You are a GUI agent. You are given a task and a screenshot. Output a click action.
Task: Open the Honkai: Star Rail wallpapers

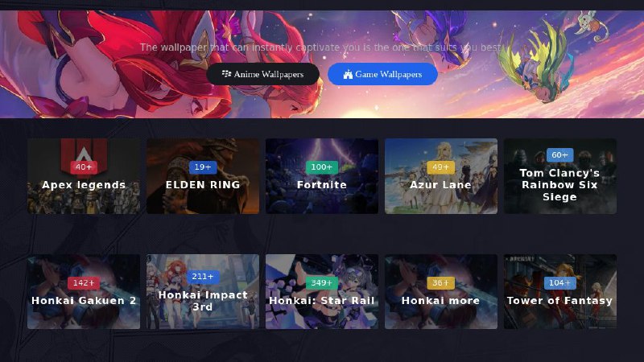coord(322,292)
